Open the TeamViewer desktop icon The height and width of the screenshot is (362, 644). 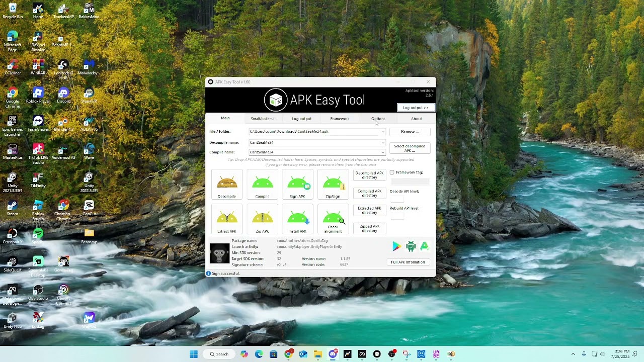(x=38, y=123)
